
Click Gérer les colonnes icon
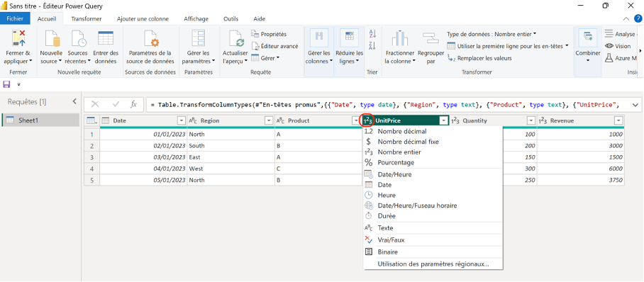click(318, 37)
